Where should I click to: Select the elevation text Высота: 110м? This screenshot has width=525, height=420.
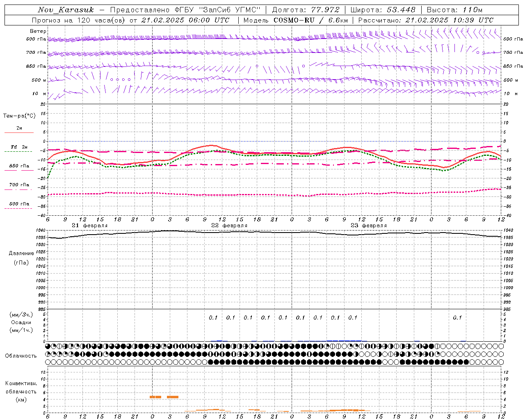click(454, 10)
